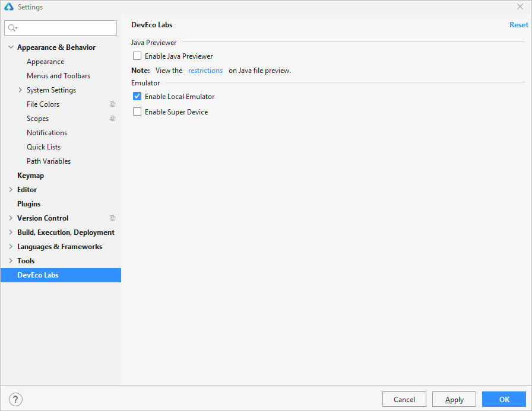Close the Settings dialog window
The height and width of the screenshot is (411, 532).
(x=520, y=7)
